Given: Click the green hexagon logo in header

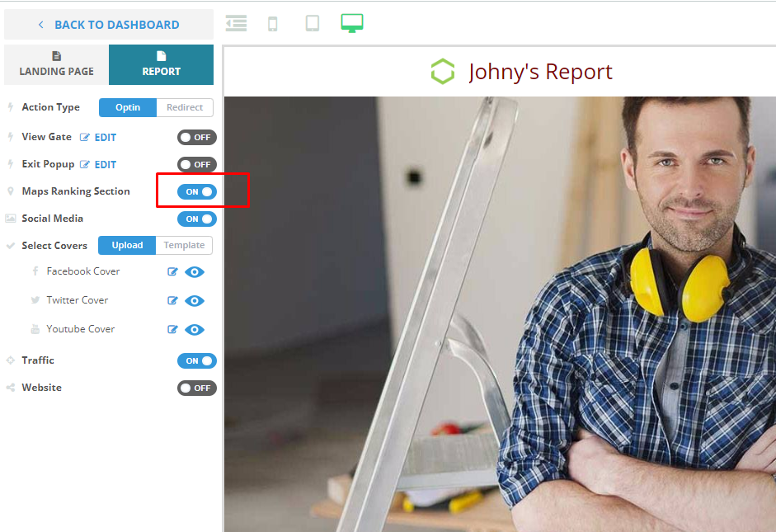Looking at the screenshot, I should 443,72.
